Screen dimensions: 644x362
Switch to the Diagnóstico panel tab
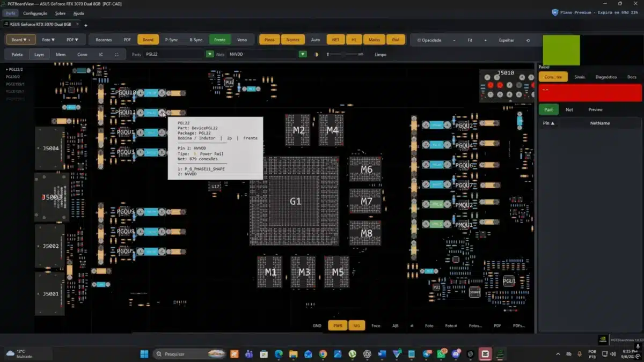[606, 77]
